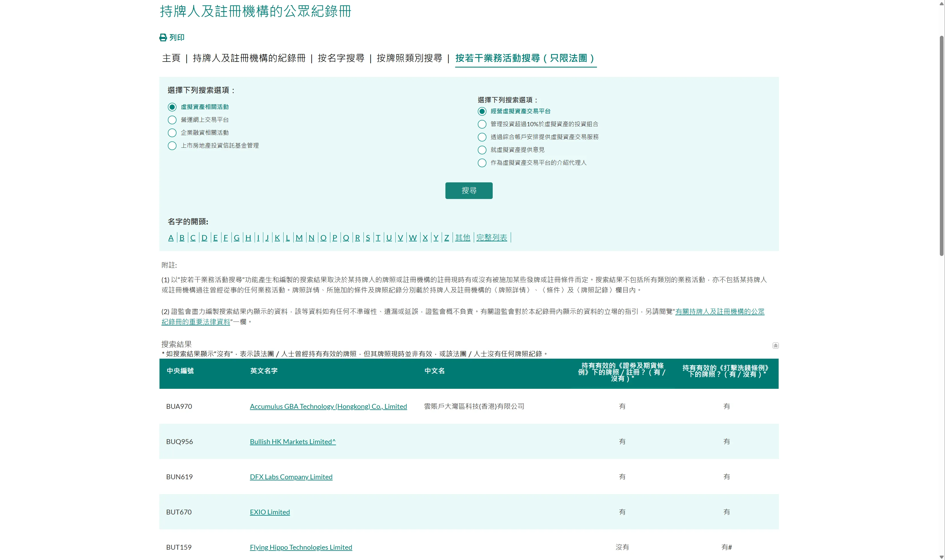Open Flying Hippo Technologies Limited link
This screenshot has height=560, width=945.
click(x=301, y=547)
